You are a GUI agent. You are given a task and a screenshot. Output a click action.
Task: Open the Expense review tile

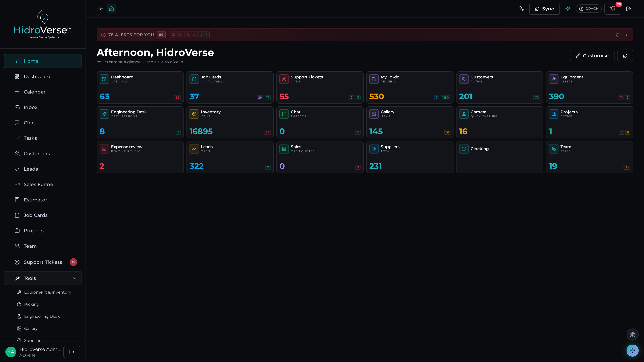(140, 157)
